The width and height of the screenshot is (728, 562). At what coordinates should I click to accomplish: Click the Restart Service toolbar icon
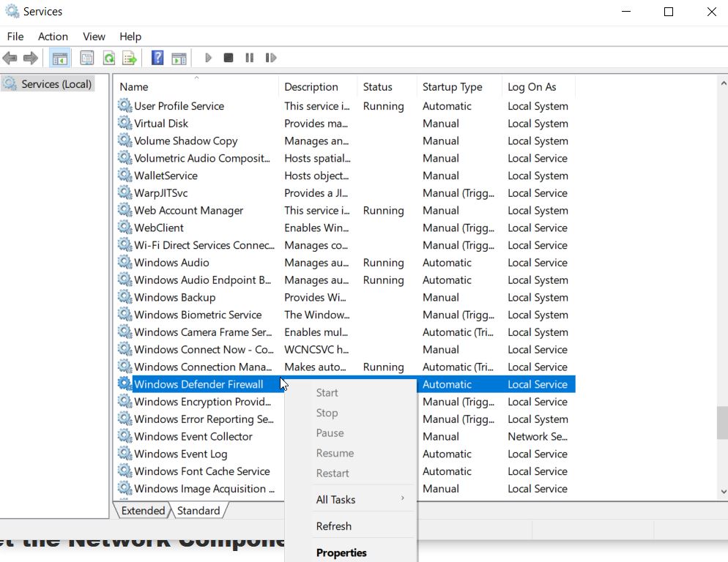pos(271,58)
